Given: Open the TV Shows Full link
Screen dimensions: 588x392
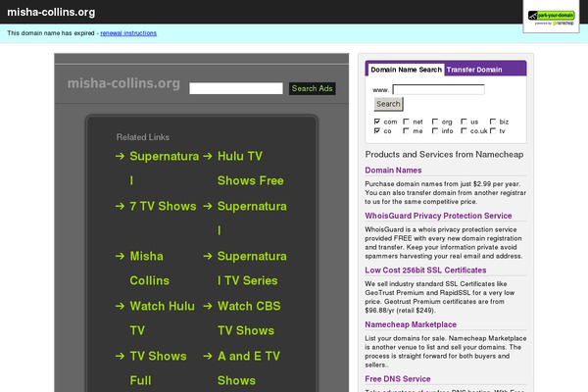Looking at the screenshot, I should pos(158,368).
